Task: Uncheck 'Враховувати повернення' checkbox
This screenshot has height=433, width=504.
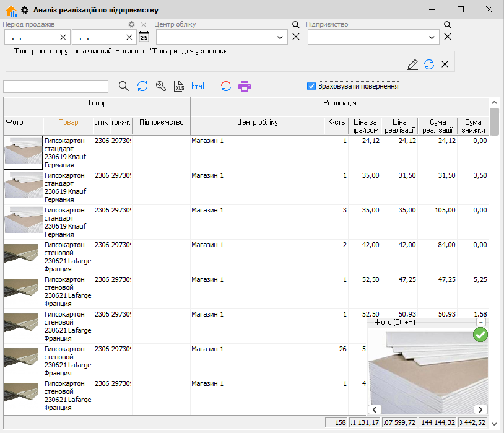Action: [311, 86]
